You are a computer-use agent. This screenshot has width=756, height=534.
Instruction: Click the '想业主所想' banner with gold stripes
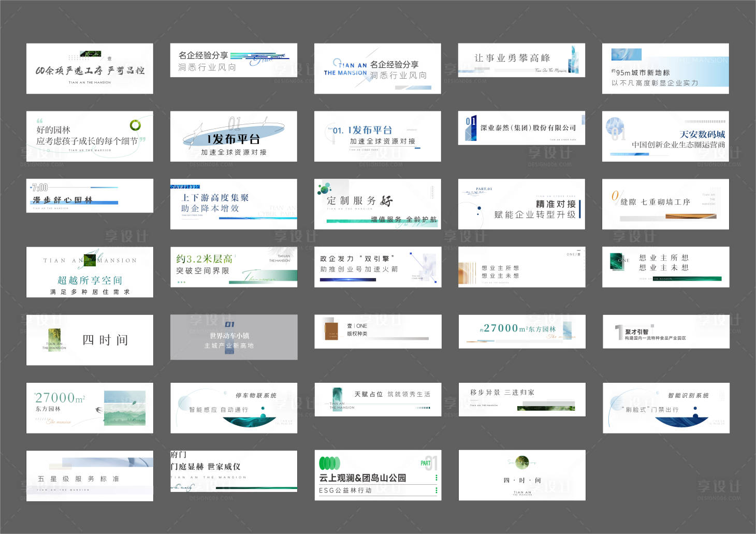(521, 267)
